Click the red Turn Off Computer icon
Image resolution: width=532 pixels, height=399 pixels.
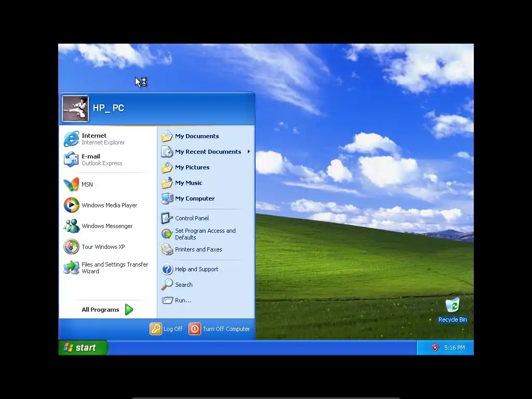point(195,329)
